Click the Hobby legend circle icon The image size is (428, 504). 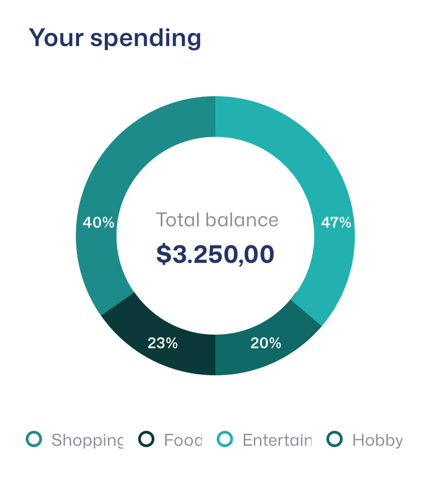point(335,439)
